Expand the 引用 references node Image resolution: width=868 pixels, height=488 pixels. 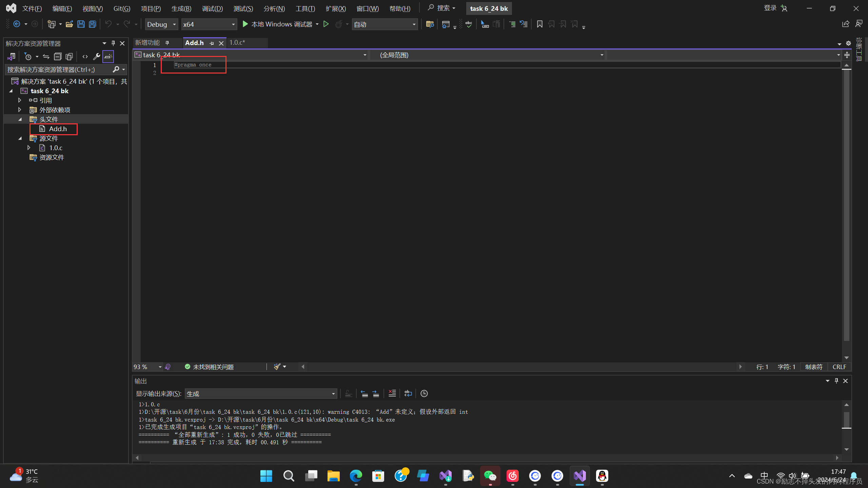pyautogui.click(x=20, y=100)
